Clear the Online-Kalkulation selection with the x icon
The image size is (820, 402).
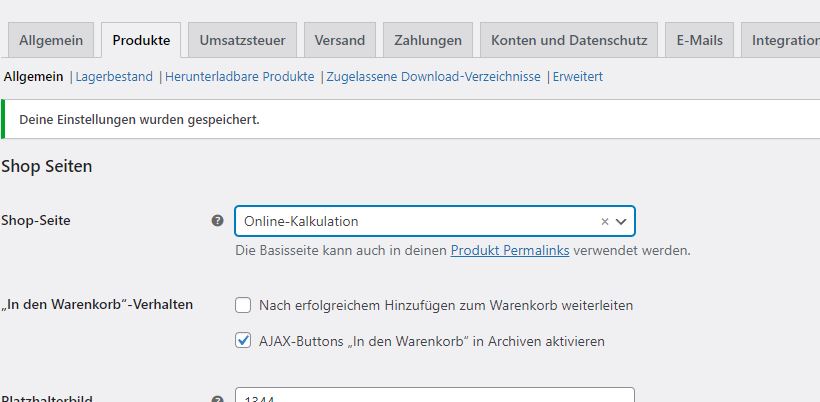[605, 221]
